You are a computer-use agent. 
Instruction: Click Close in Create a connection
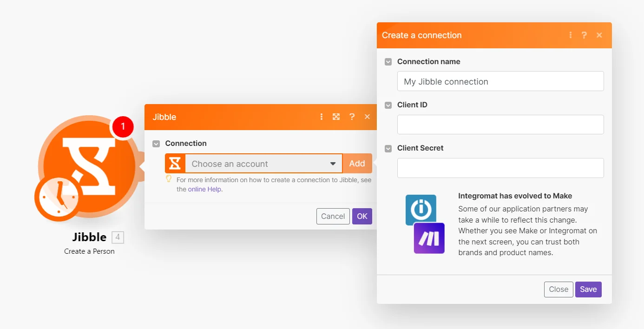pyautogui.click(x=559, y=289)
